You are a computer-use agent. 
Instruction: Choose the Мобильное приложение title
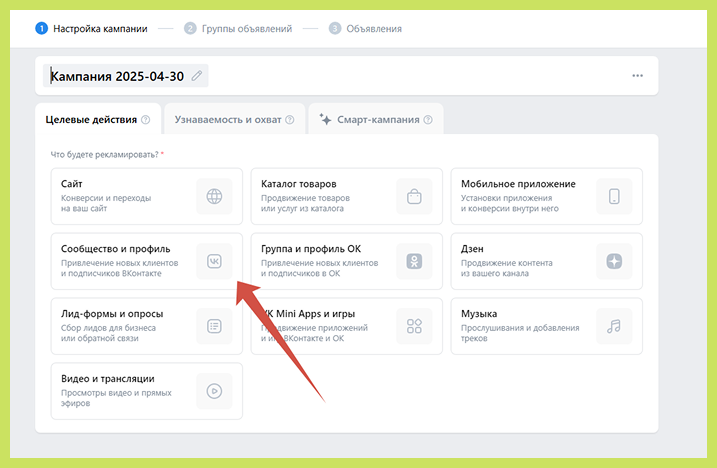click(x=518, y=184)
